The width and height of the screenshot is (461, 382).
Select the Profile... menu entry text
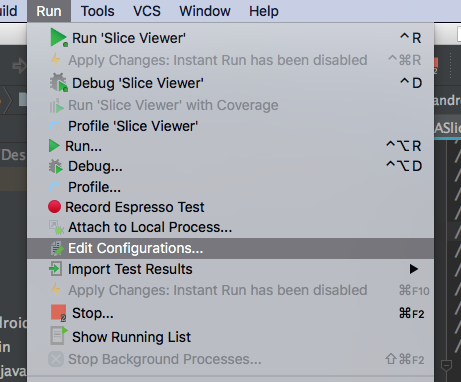(x=94, y=187)
